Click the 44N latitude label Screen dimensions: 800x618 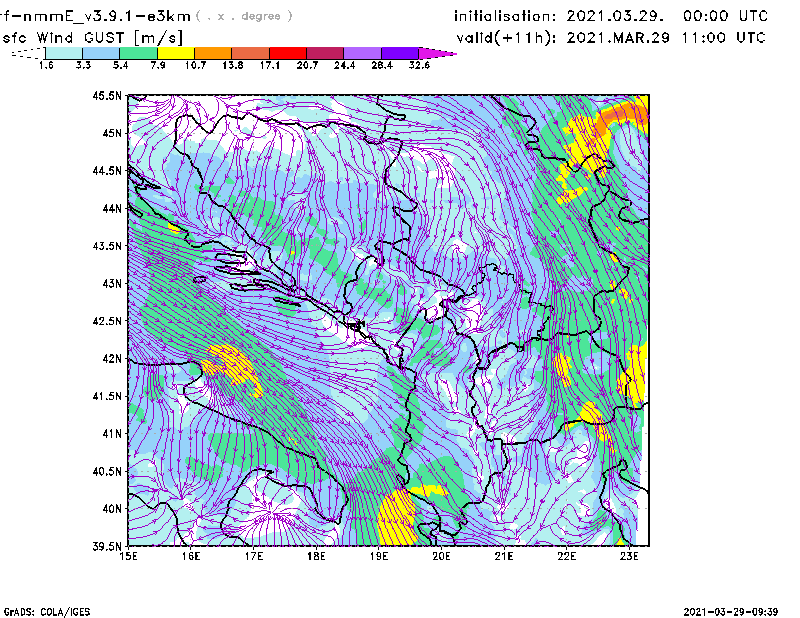tap(112, 208)
